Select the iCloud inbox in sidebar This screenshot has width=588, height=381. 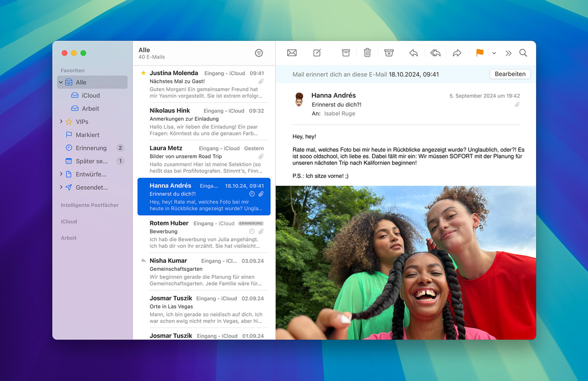tap(90, 96)
